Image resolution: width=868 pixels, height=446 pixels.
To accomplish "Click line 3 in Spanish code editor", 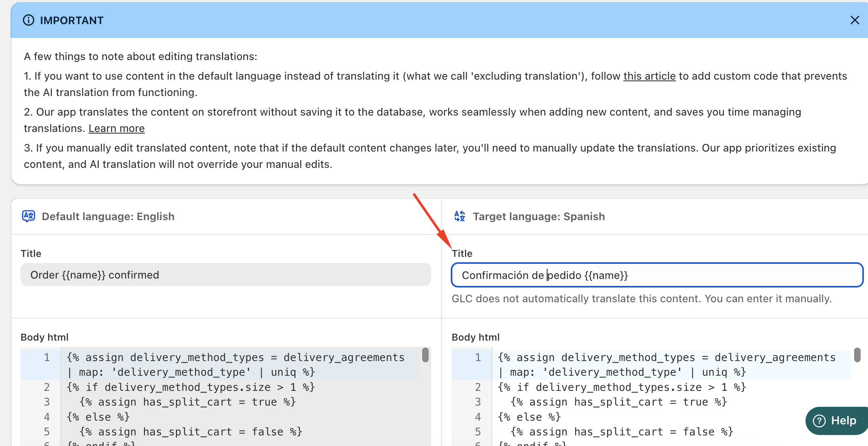I will pos(619,402).
